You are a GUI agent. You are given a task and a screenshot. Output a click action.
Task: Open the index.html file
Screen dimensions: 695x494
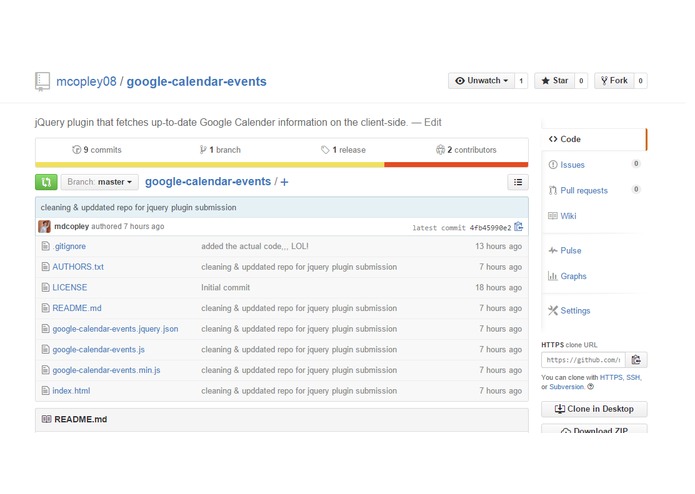click(x=71, y=390)
